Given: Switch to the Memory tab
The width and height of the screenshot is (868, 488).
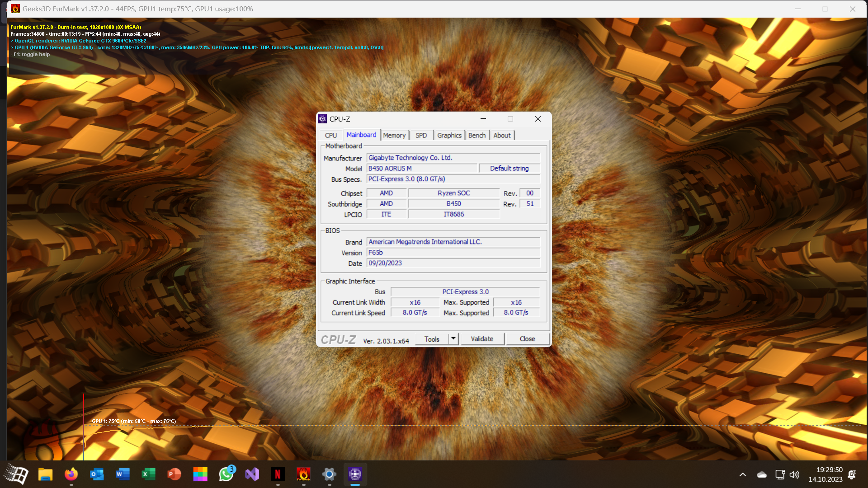Looking at the screenshot, I should pyautogui.click(x=394, y=135).
